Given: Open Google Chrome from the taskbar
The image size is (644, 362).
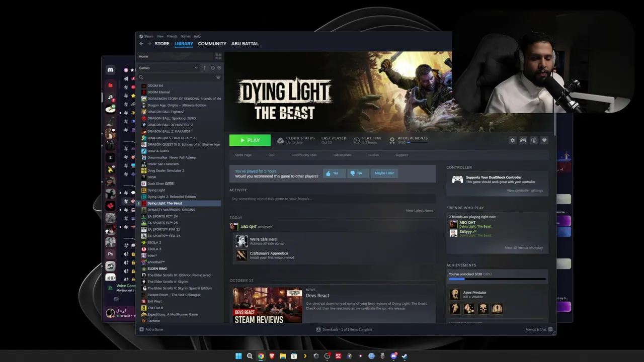Looking at the screenshot, I should coord(261,356).
